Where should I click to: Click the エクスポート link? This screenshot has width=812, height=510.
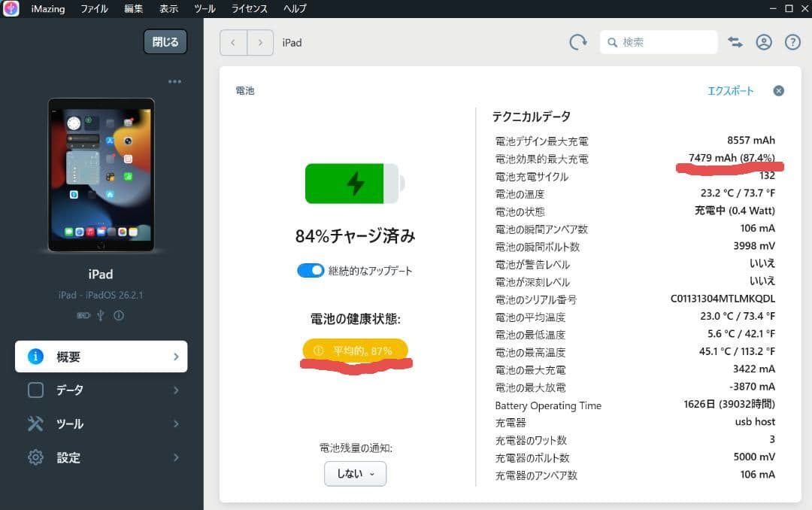[730, 90]
